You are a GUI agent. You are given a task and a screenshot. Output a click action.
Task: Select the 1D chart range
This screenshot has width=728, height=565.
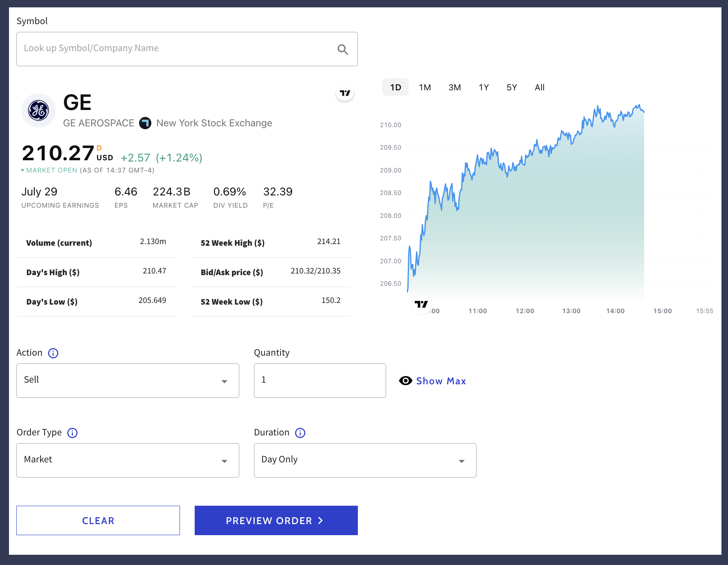pos(395,87)
